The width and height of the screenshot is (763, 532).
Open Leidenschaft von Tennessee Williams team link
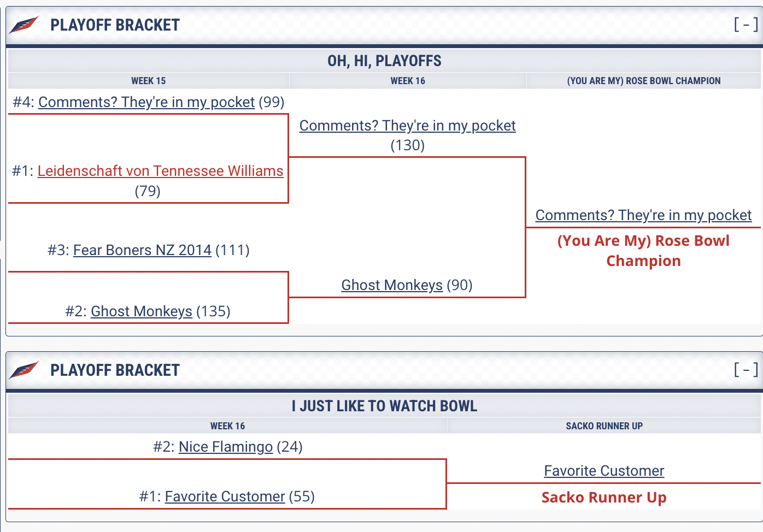coord(160,171)
